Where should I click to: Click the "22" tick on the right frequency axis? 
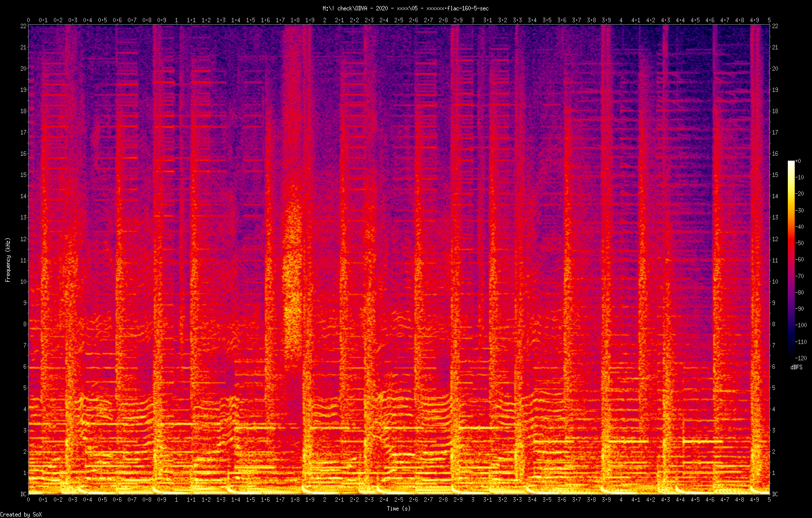tap(775, 26)
